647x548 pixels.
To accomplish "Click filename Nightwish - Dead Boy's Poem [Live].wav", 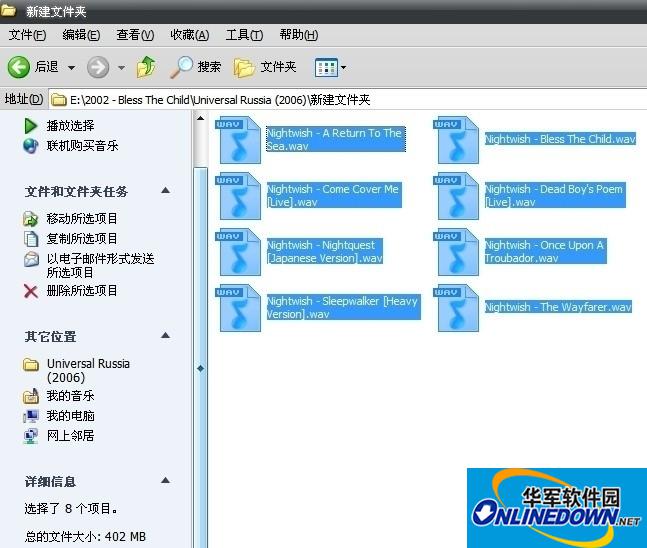I will click(555, 195).
